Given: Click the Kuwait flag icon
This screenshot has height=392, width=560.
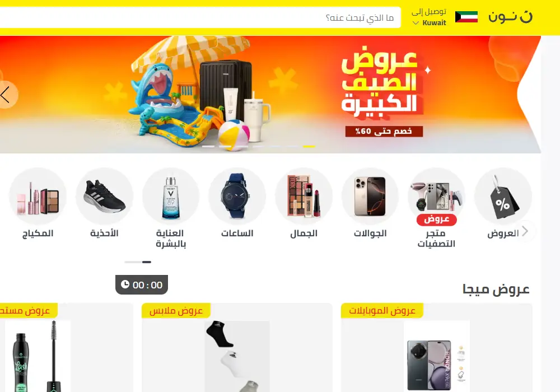Looking at the screenshot, I should point(466,17).
